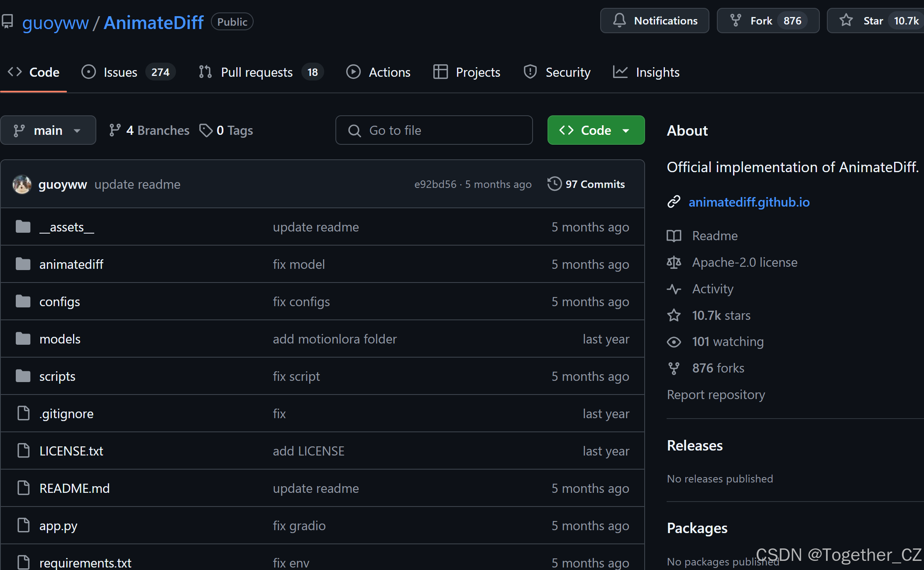Star the AnimateDiff repository
The height and width of the screenshot is (570, 924).
(847, 21)
